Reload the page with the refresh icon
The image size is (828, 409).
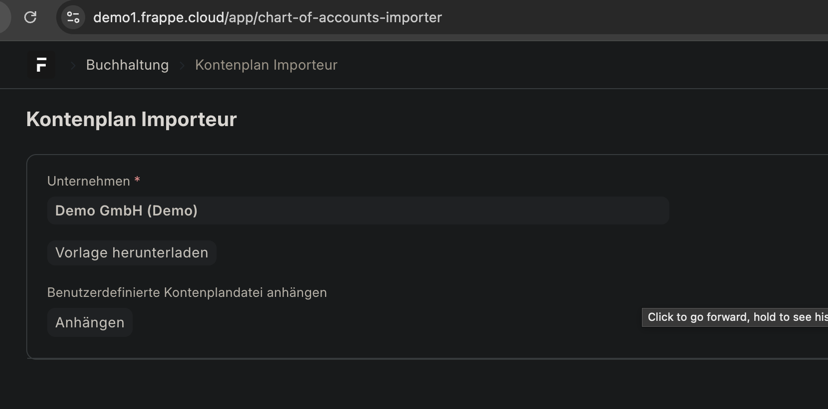(x=30, y=17)
